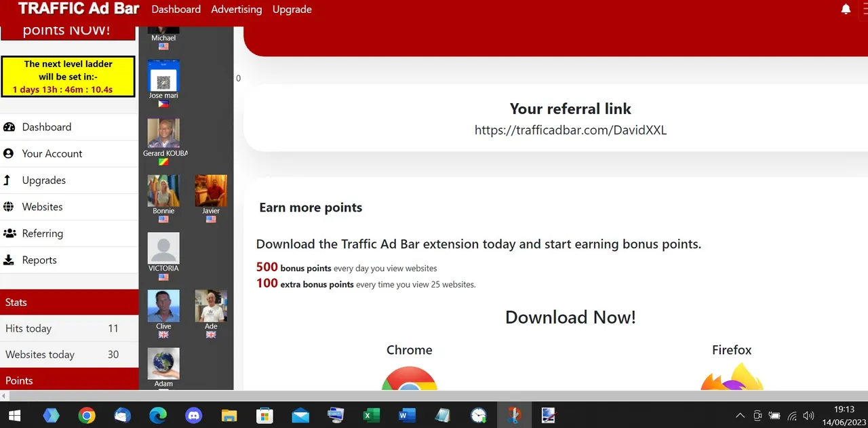This screenshot has width=868, height=428.
Task: Open the clock app icon on taskbar
Action: click(479, 415)
